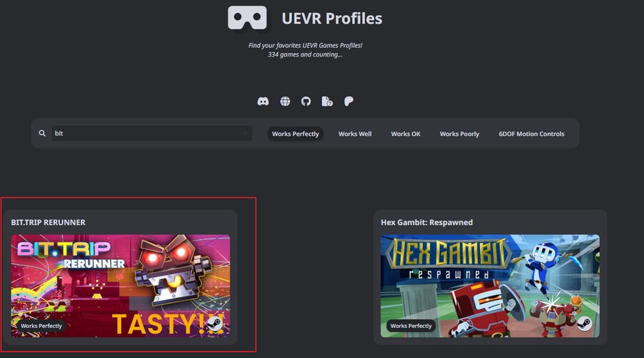
Task: Click 'Find your favorites UEVR Games Profiles!' text
Action: pos(305,45)
